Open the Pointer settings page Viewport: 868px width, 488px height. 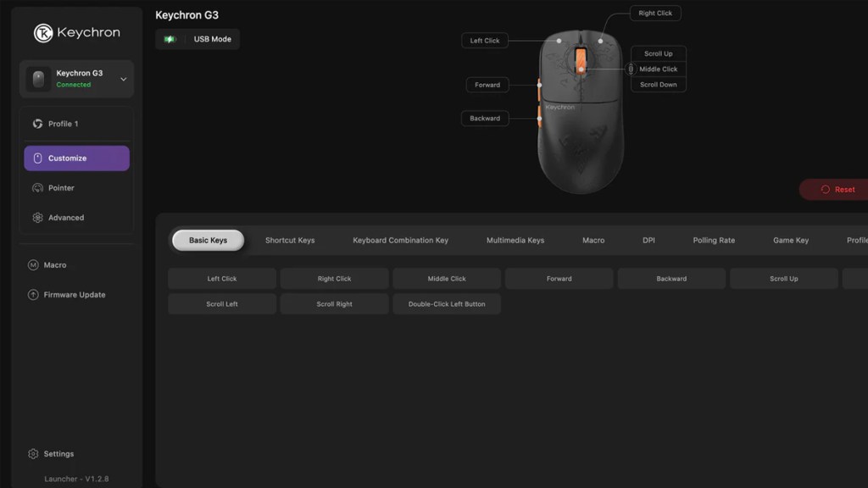76,188
